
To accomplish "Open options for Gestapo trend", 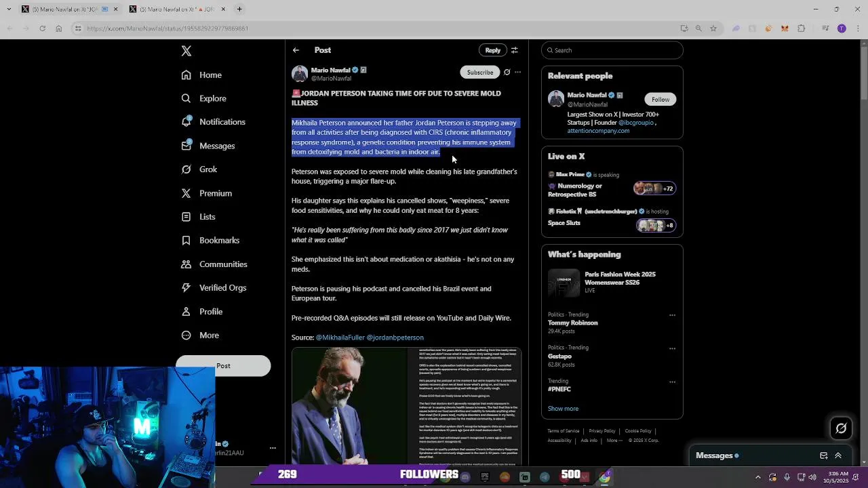I will pyautogui.click(x=672, y=348).
